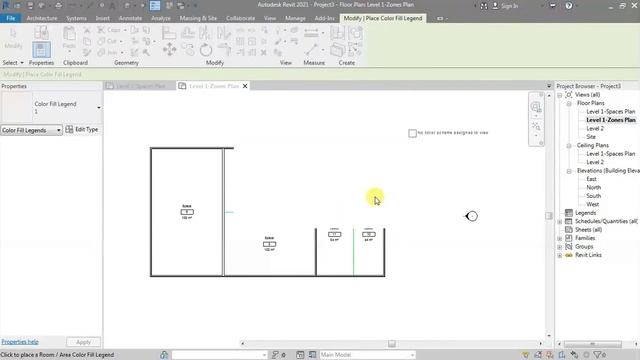
Task: Open the Help question-mark icon
Action: pyautogui.click(x=569, y=6)
